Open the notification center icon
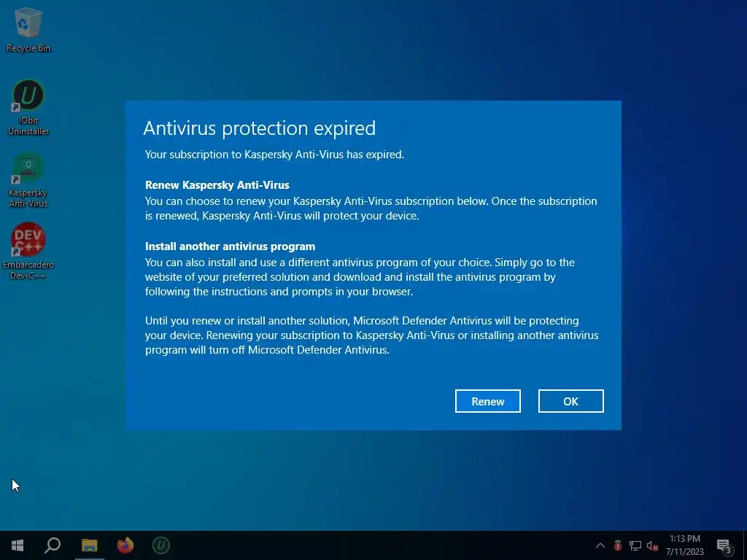Viewport: 747px width, 560px height. (x=724, y=545)
